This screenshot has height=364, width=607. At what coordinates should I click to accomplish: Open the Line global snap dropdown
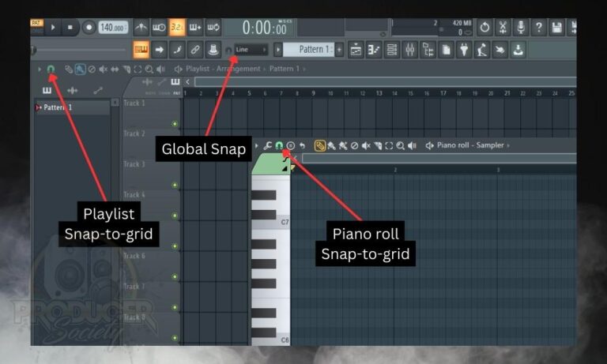click(251, 50)
